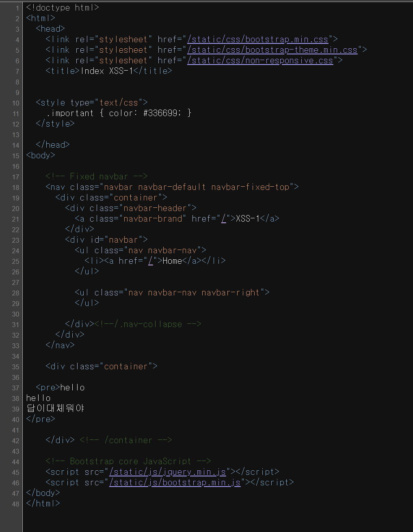Screen dimensions: 413x532
Task: Click the div id "navbar" value
Action: (123, 240)
